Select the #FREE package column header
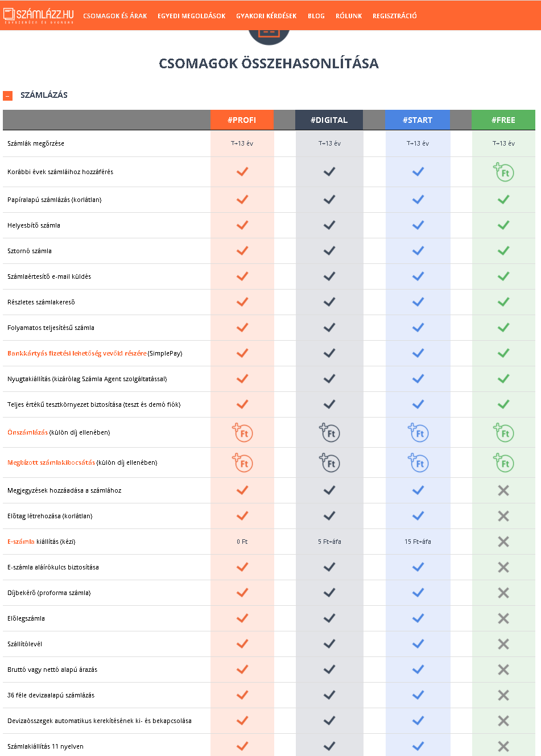541x756 pixels. tap(503, 120)
